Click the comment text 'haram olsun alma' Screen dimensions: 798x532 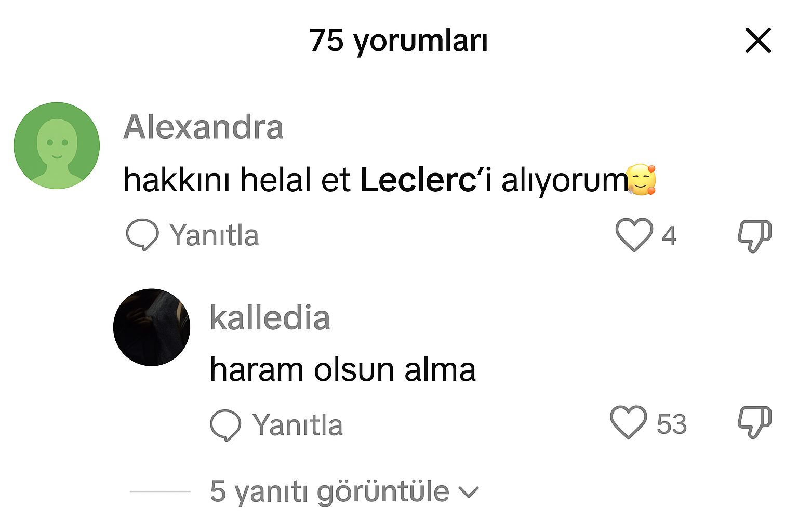click(343, 370)
